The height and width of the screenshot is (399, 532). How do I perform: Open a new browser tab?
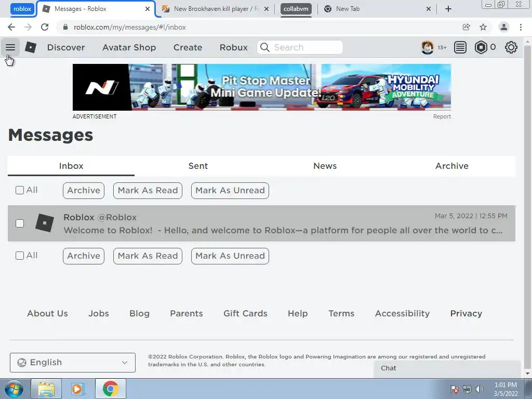coord(448,9)
